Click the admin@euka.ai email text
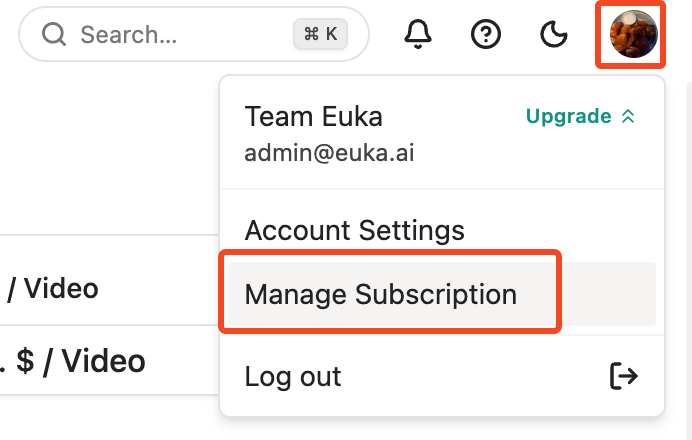The height and width of the screenshot is (440, 692). (329, 153)
